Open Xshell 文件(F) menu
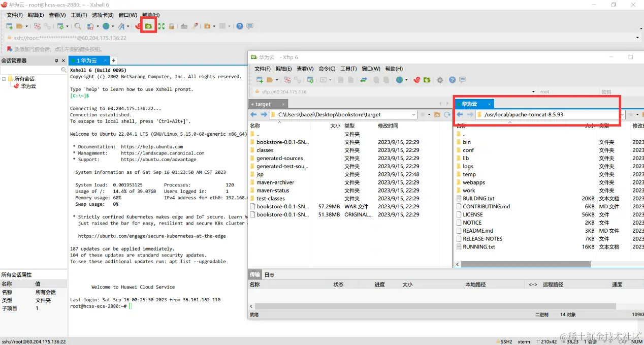Screen dimensions: 644x345 (x=14, y=15)
